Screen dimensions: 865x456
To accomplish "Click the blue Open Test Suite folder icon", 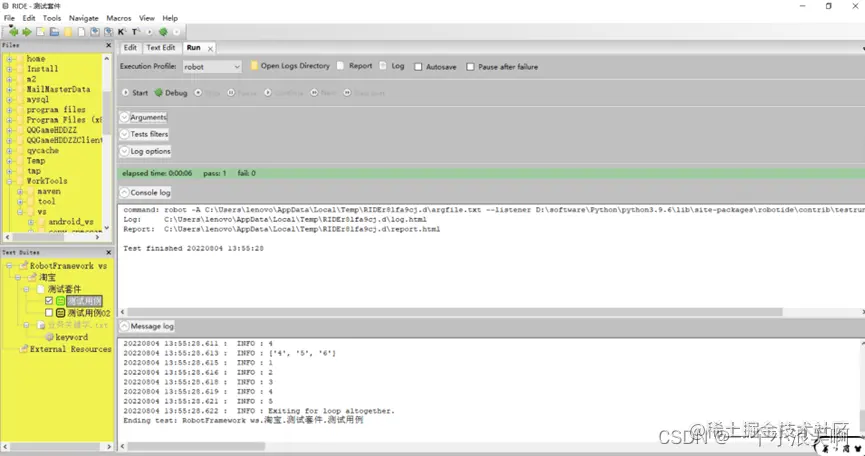I will (x=54, y=32).
